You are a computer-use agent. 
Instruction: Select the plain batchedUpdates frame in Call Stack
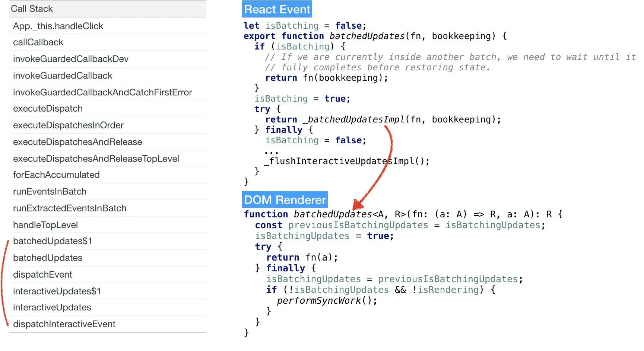[x=108, y=258]
